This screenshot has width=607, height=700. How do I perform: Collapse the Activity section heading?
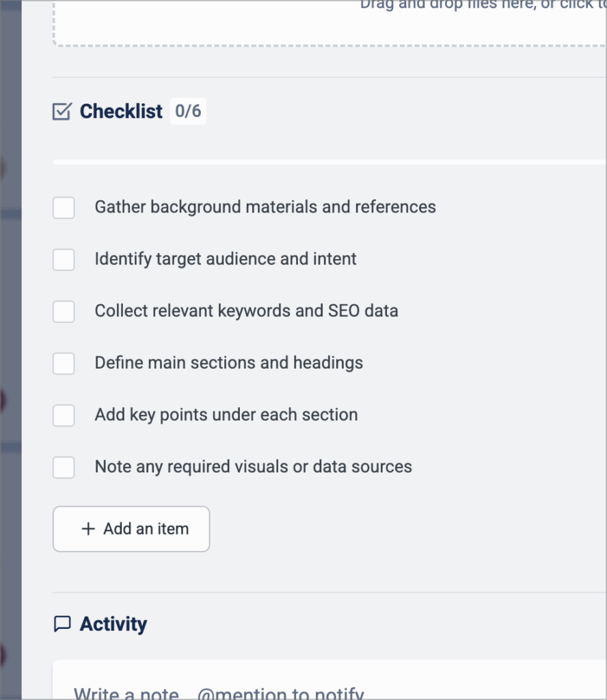pyautogui.click(x=113, y=623)
